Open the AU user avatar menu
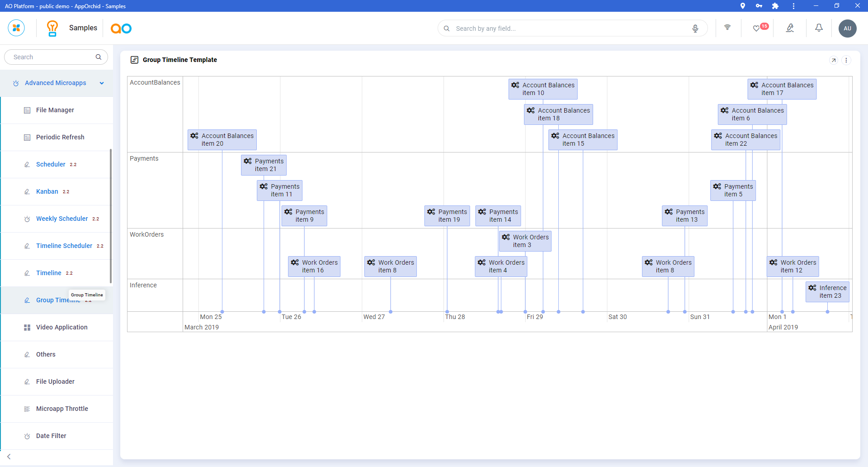The image size is (868, 467). 847,29
